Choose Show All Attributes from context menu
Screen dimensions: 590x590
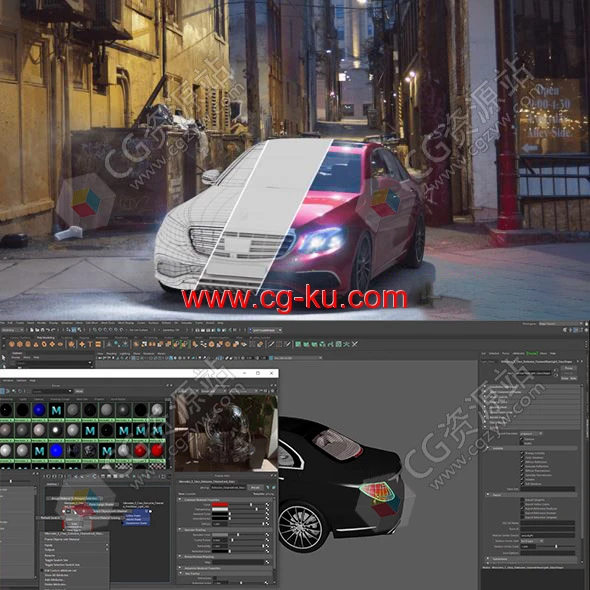56,575
